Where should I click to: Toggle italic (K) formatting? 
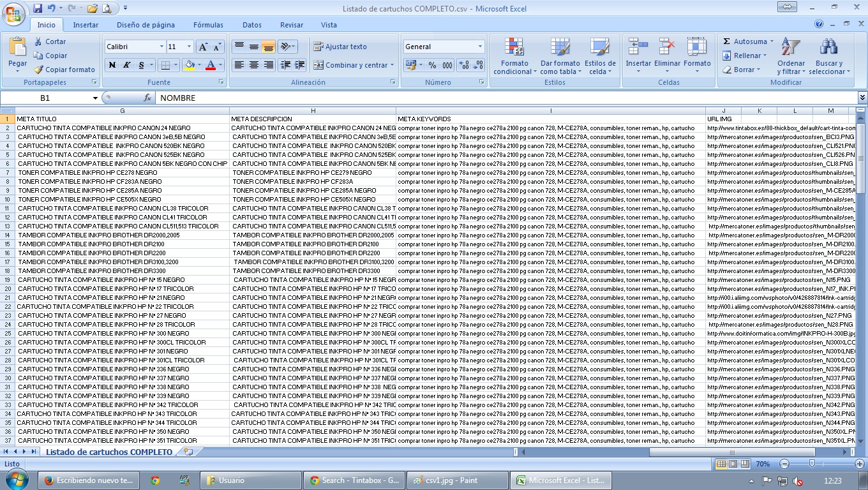126,65
